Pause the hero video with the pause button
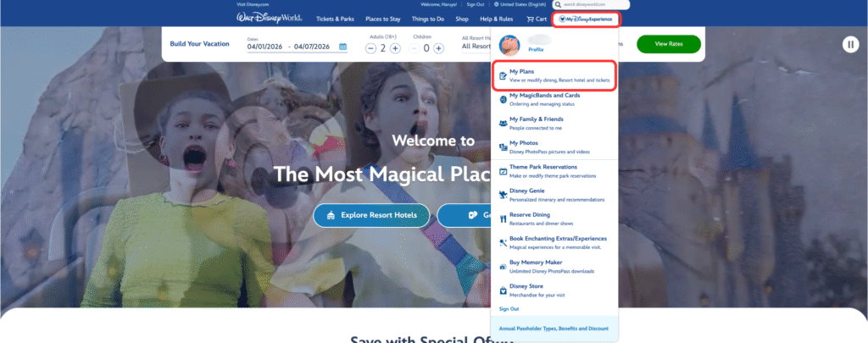This screenshot has width=868, height=343. click(850, 44)
